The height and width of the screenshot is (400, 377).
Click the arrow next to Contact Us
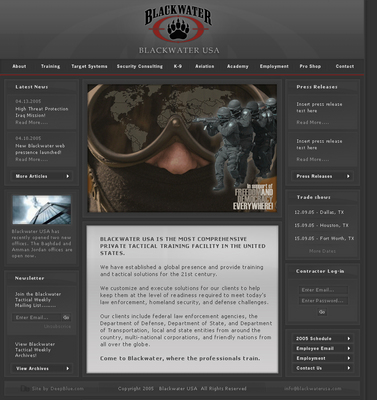[x=349, y=368]
